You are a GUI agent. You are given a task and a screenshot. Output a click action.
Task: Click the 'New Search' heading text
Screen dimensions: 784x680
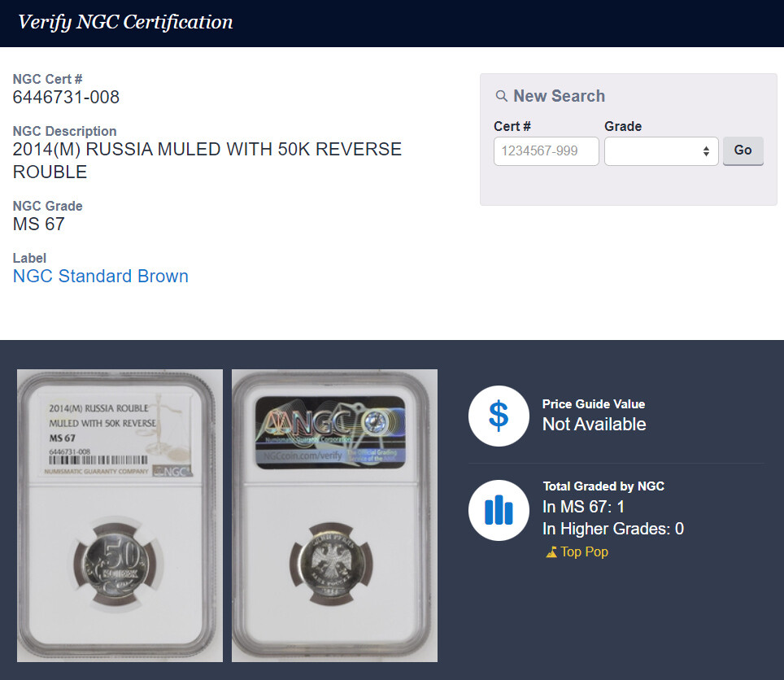point(559,96)
